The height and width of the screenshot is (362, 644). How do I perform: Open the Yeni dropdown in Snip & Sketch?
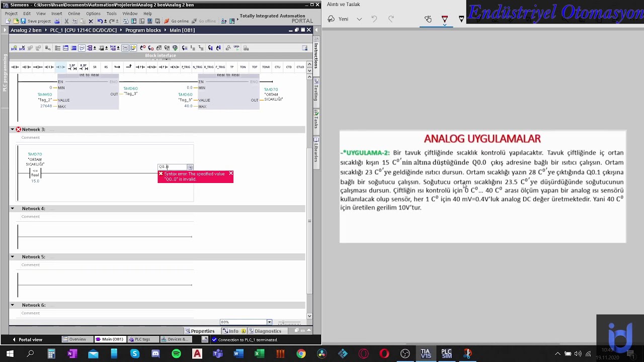click(359, 19)
